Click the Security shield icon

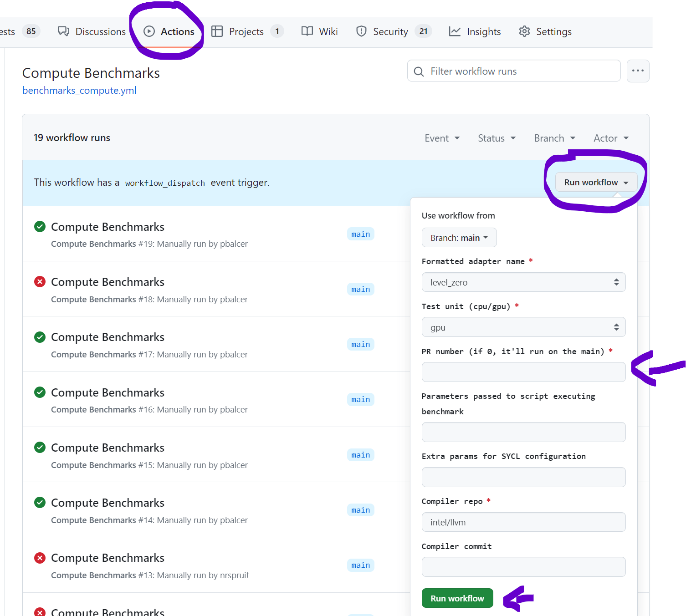tap(361, 31)
